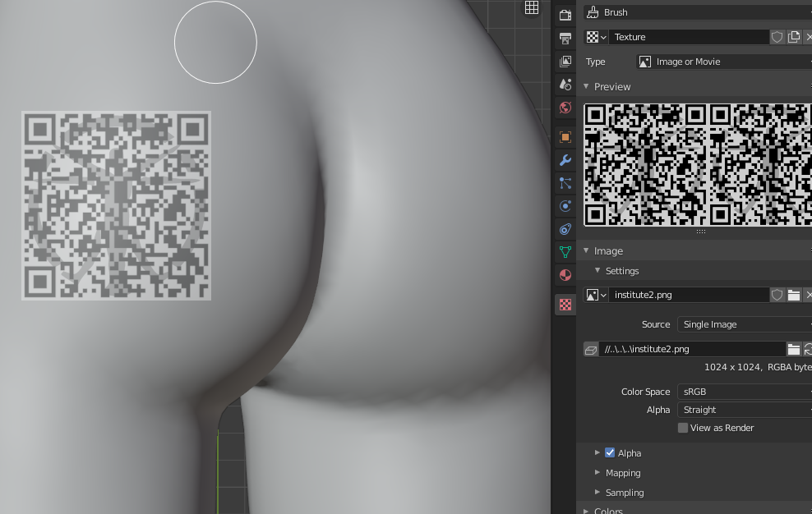The height and width of the screenshot is (514, 812).
Task: Collapse the Image panel
Action: coord(586,250)
